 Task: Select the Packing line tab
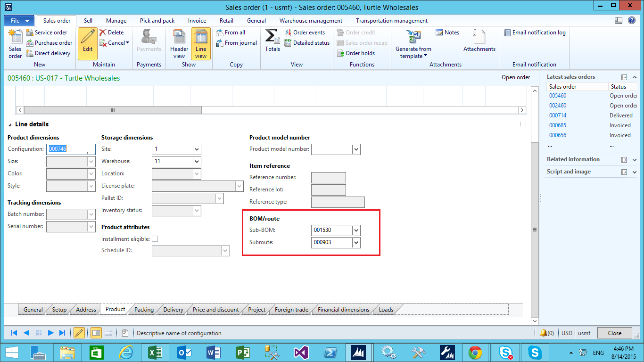pos(144,310)
